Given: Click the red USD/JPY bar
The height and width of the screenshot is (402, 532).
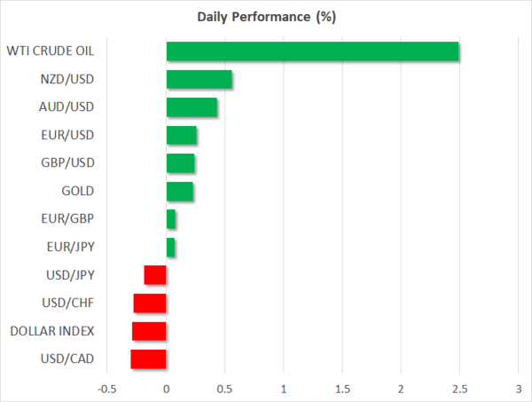Looking at the screenshot, I should coord(155,275).
